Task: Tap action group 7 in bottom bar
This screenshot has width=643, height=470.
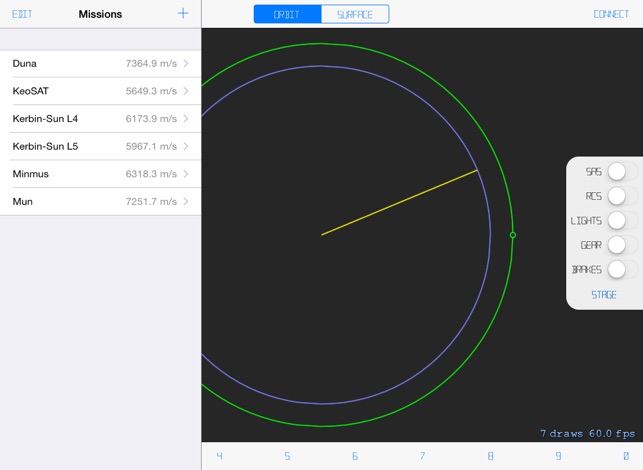Action: [422, 456]
